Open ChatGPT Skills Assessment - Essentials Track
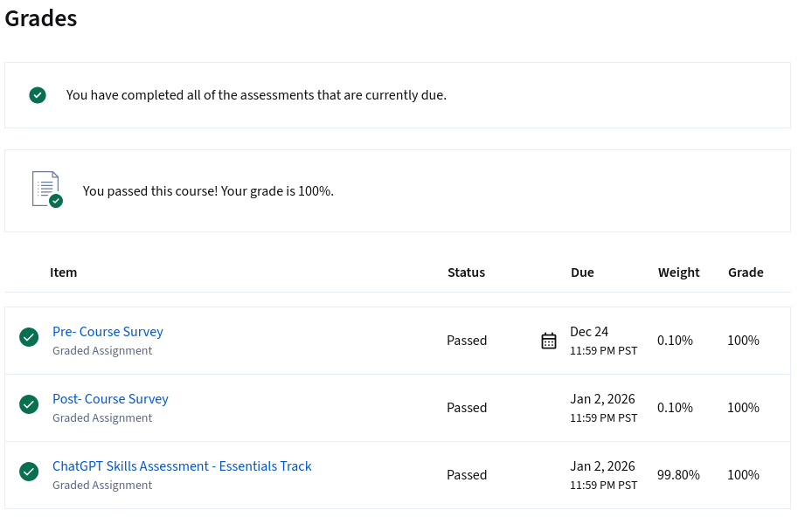Viewport: 812px width, 524px height. 182,466
